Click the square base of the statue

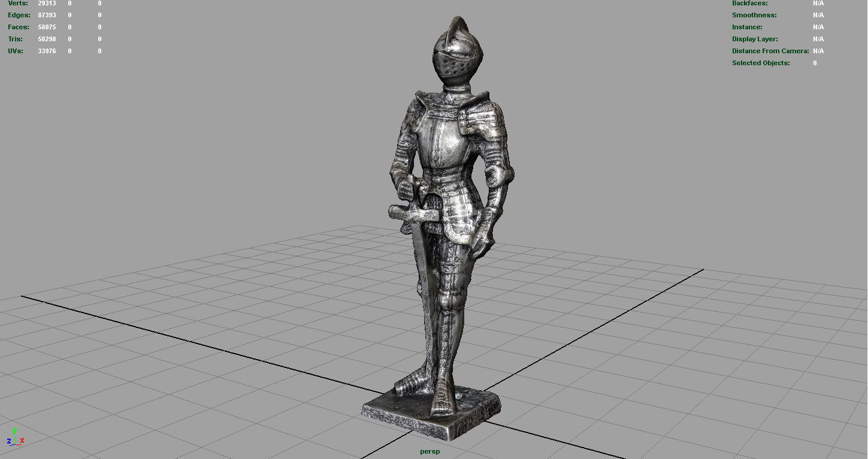(431, 414)
